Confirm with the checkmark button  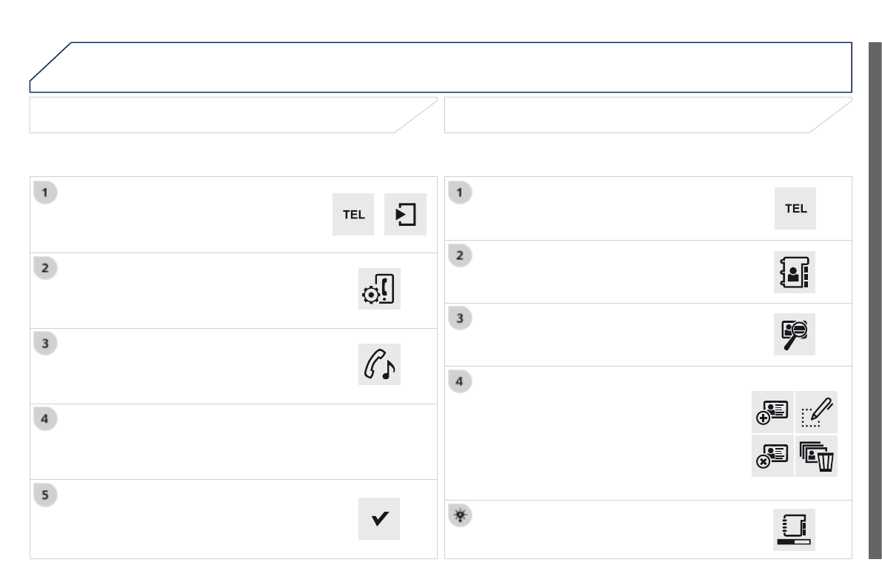379,518
